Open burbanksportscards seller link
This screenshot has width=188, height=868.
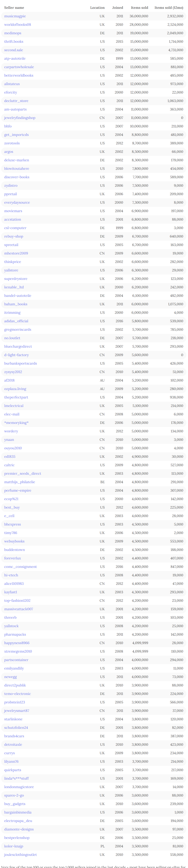click(x=21, y=363)
